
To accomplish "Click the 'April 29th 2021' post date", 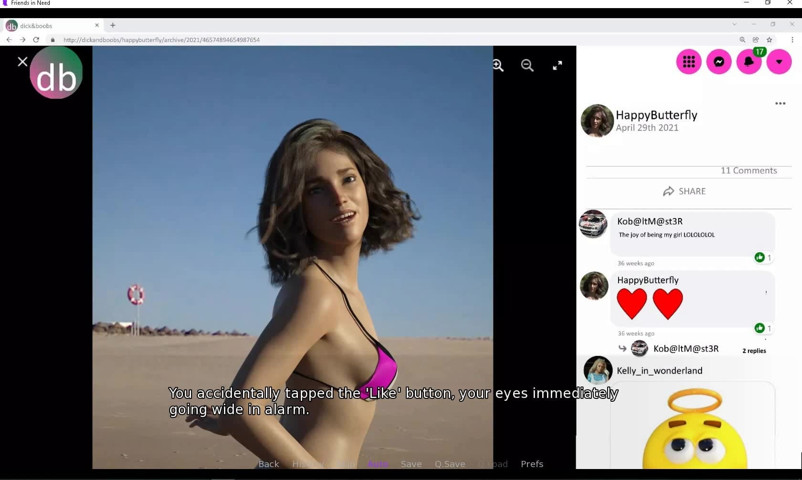I will click(647, 128).
